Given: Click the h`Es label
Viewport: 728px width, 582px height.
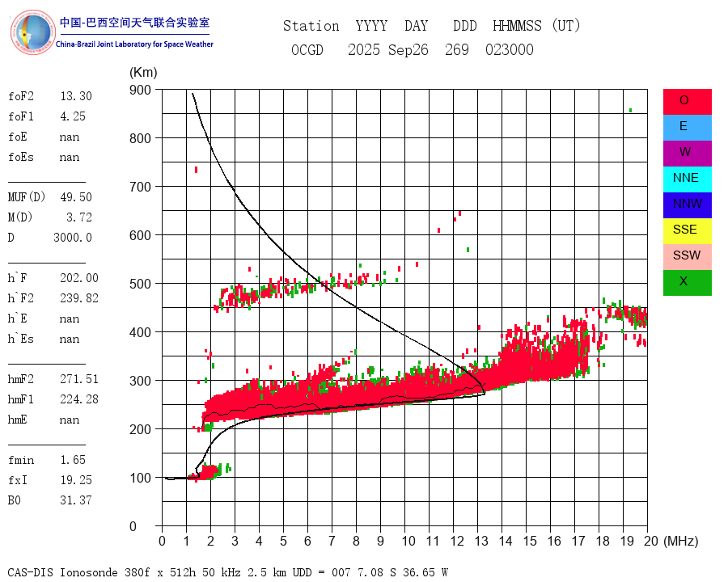Looking at the screenshot, I should [21, 339].
